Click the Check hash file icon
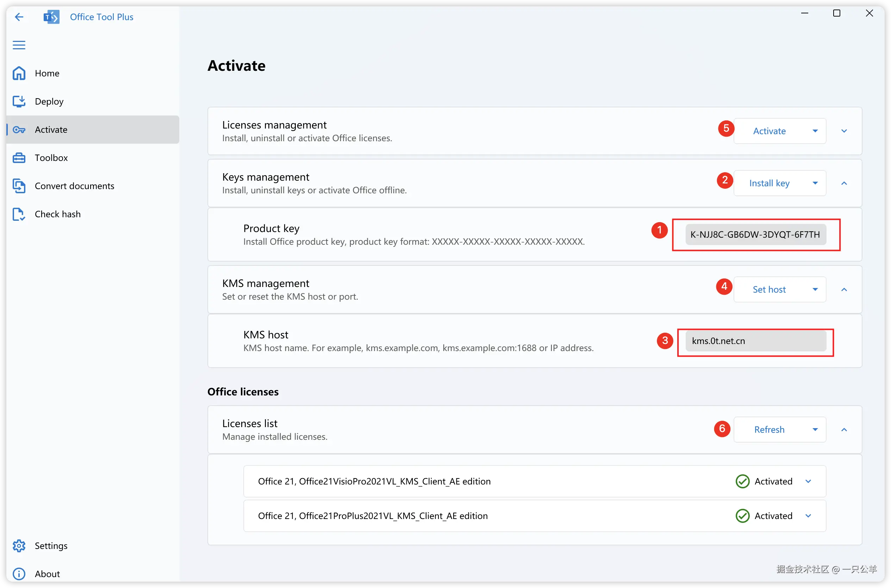 pyautogui.click(x=19, y=214)
